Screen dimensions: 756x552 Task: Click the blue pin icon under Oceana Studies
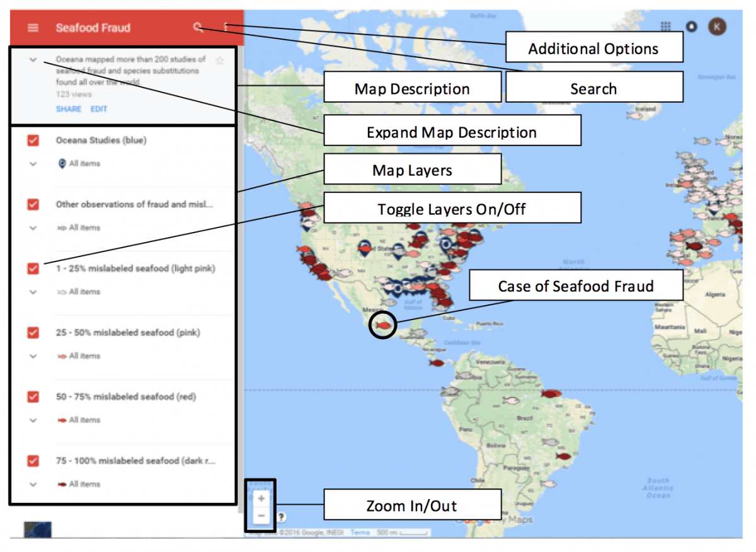pyautogui.click(x=62, y=164)
